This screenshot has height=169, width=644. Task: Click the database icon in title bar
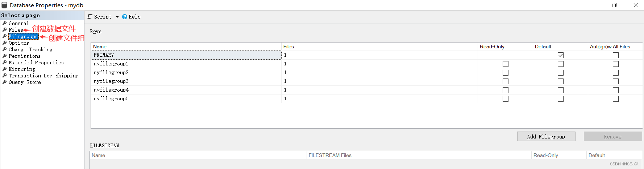click(x=4, y=5)
